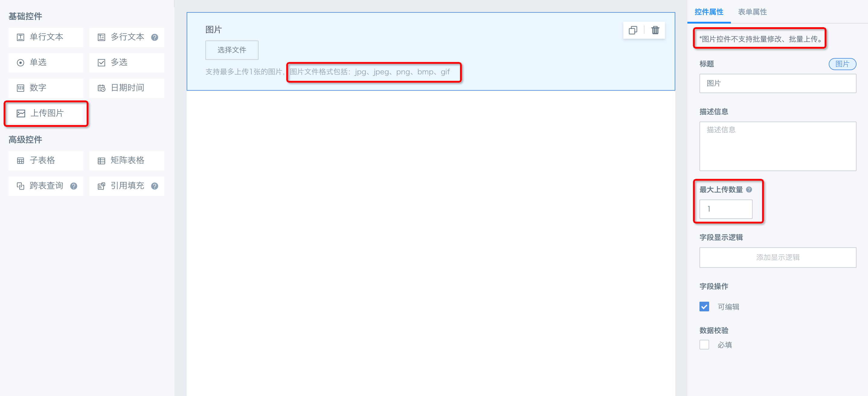868x396 pixels.
Task: Click the 字段操作 label
Action: click(x=714, y=286)
